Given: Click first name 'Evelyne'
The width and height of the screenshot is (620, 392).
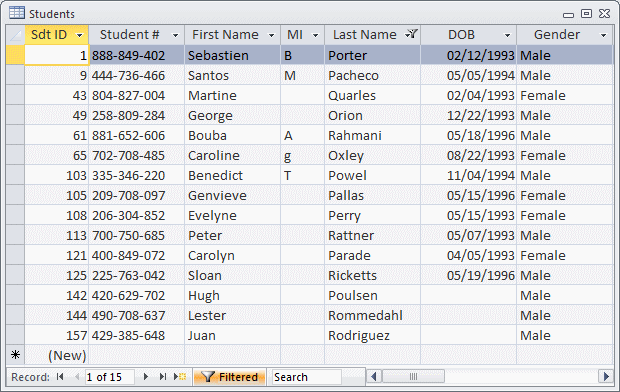Looking at the screenshot, I should coord(232,215).
